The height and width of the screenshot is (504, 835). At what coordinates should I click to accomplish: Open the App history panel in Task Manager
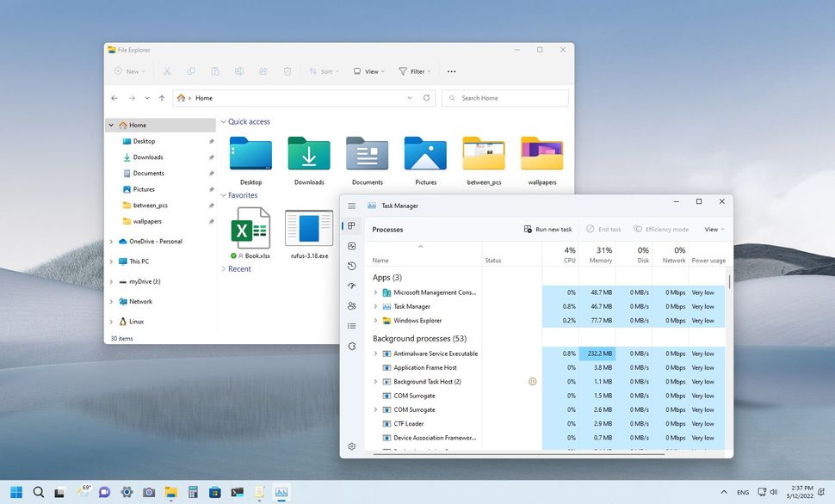[x=351, y=266]
